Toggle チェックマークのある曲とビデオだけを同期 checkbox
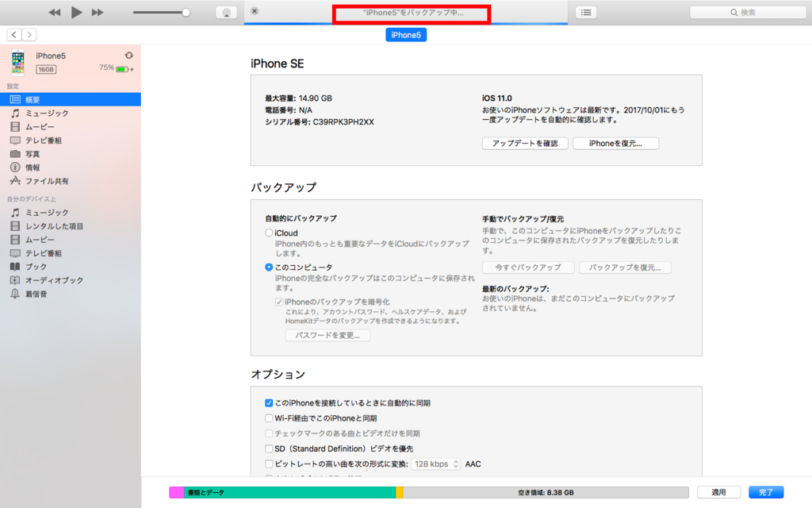 269,433
